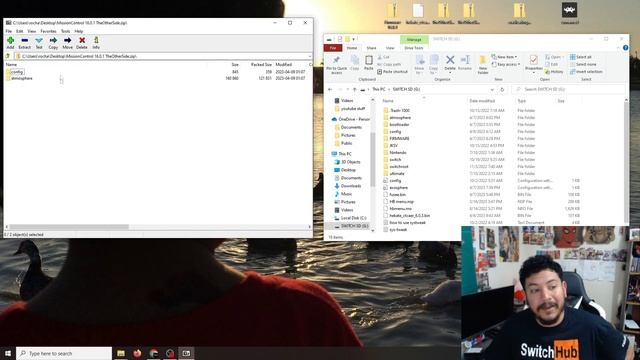Open the Edit menu in 7-Zip

pos(20,31)
